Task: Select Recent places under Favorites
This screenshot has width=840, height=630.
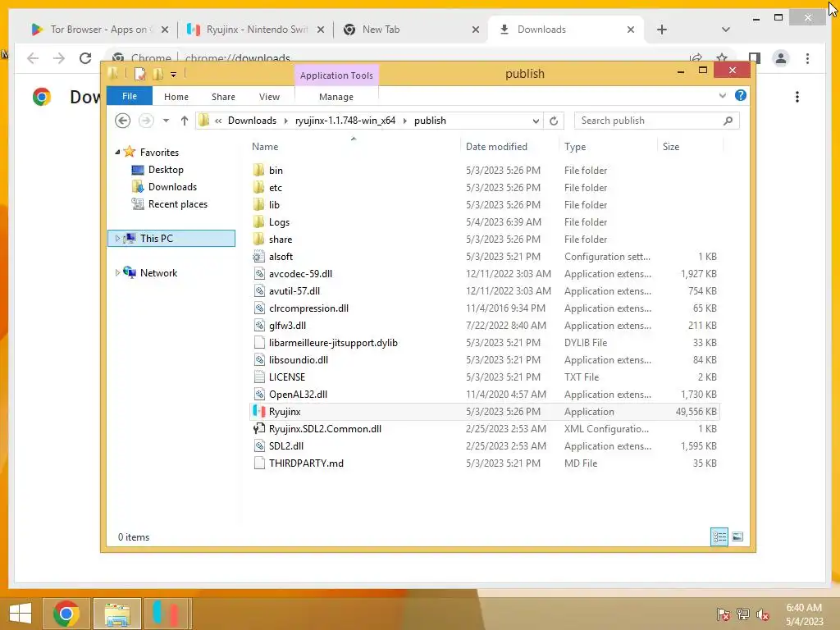Action: [x=178, y=204]
